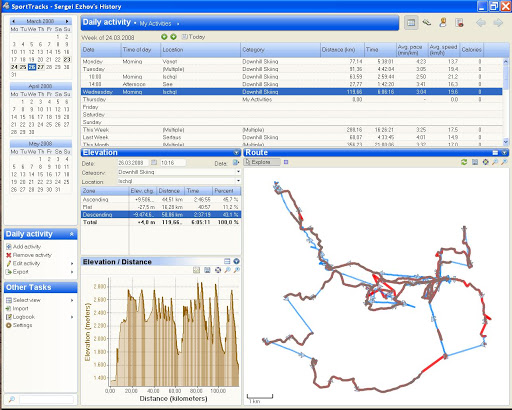This screenshot has height=410, width=512.
Task: Open date picker calendar icon in Elevation panel
Action: tap(154, 163)
